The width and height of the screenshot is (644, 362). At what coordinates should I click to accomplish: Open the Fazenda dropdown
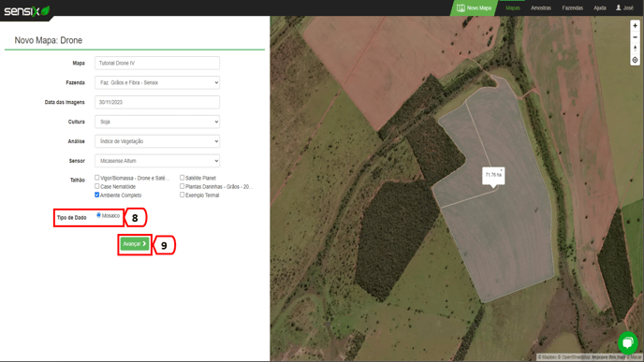[x=157, y=82]
